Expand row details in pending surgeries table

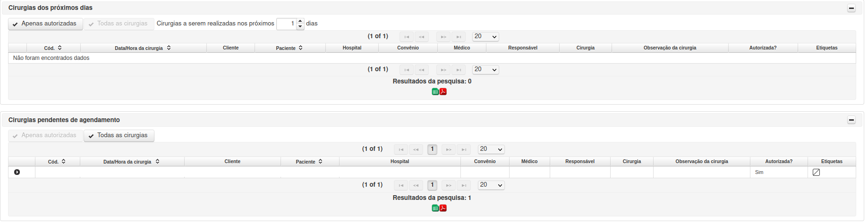(17, 172)
